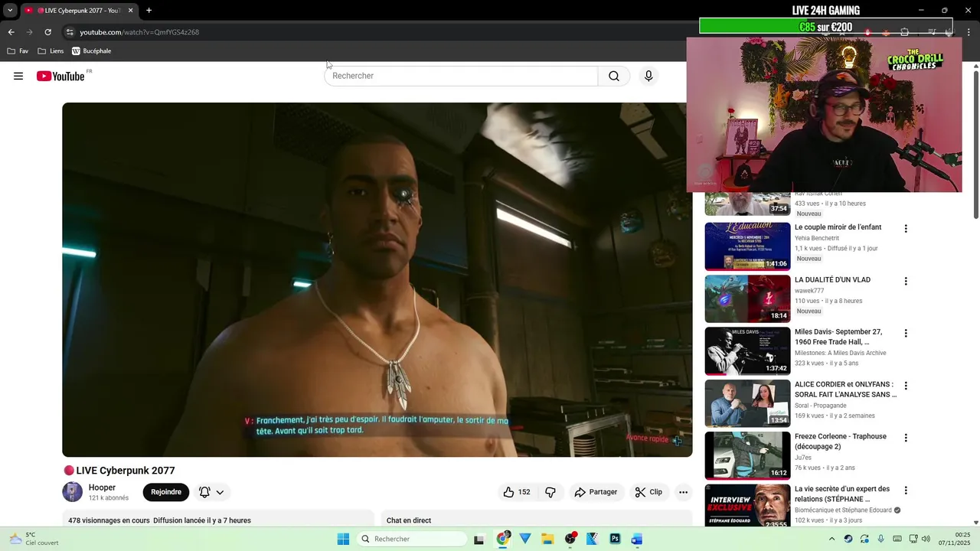Open the Fav bookmarks folder
This screenshot has width=980, height=551.
click(x=18, y=51)
